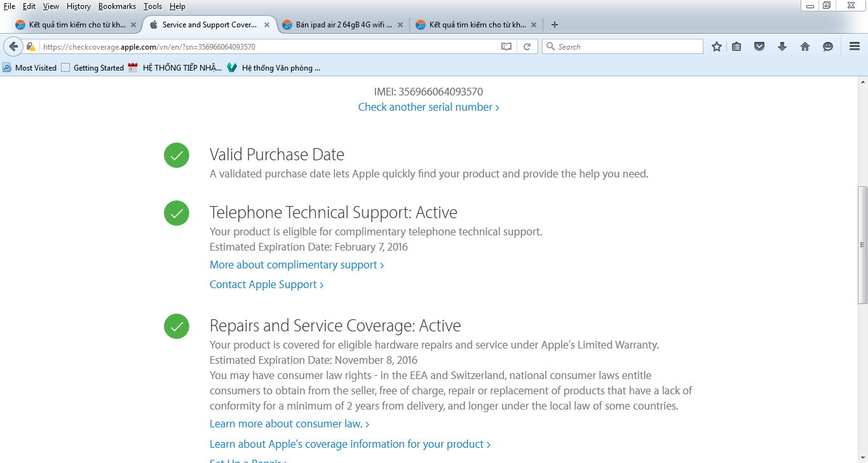
Task: Bookmark this page with star icon
Action: tap(717, 46)
